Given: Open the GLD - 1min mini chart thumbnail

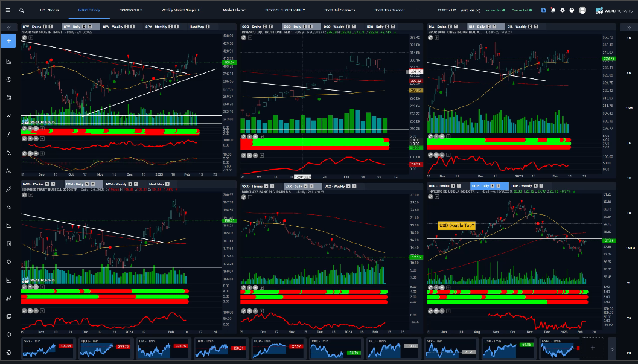Looking at the screenshot, I should [x=394, y=348].
